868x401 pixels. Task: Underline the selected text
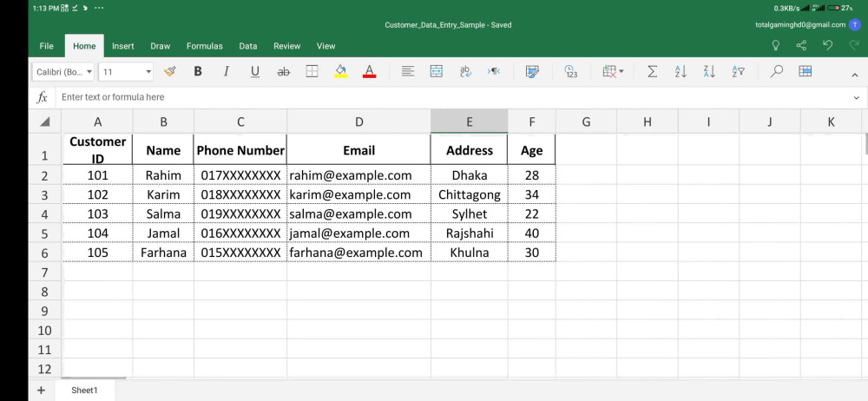click(x=254, y=71)
